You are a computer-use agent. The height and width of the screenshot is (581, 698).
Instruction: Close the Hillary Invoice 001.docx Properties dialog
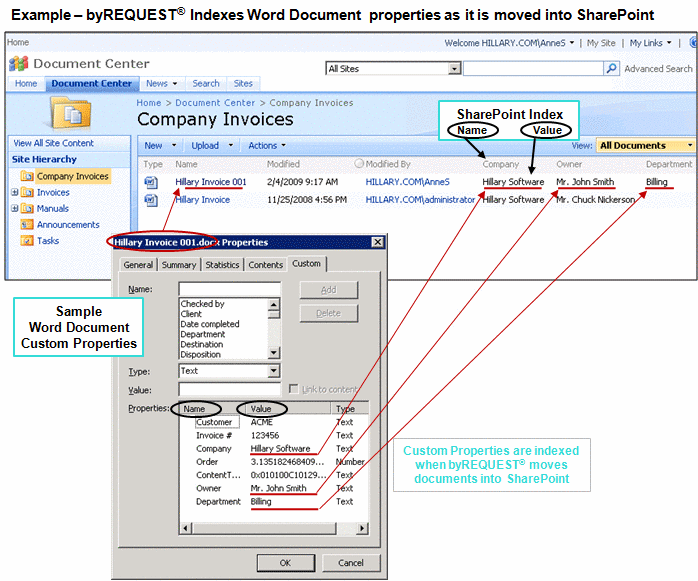pos(377,242)
